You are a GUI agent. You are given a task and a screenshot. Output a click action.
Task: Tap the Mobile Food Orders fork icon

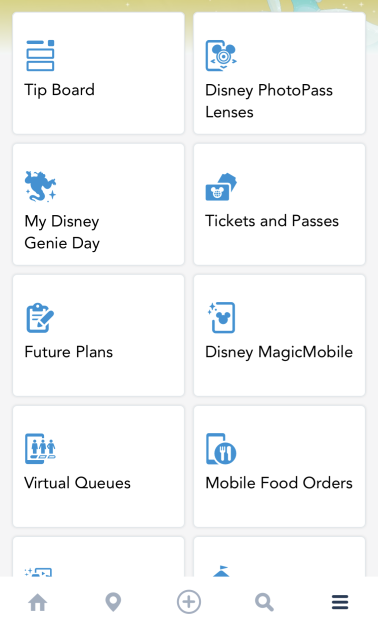(x=221, y=449)
